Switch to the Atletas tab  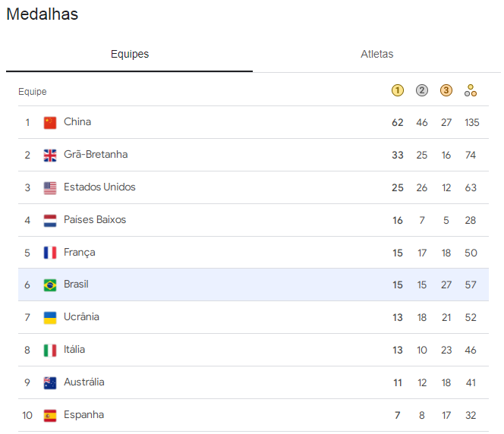tap(376, 55)
